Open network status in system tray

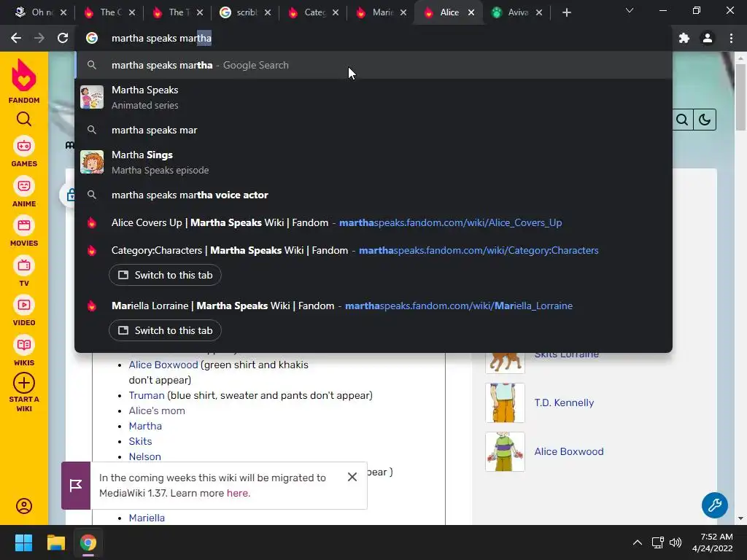click(658, 542)
